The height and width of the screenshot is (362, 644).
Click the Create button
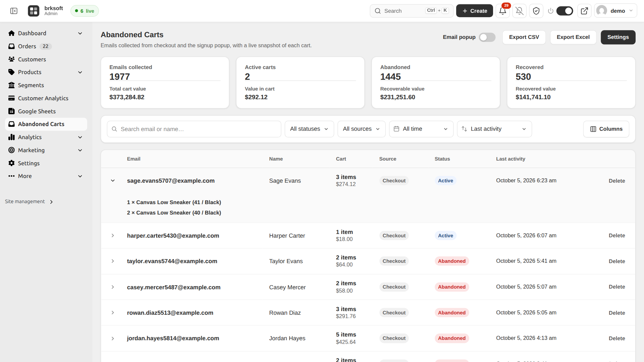[474, 11]
